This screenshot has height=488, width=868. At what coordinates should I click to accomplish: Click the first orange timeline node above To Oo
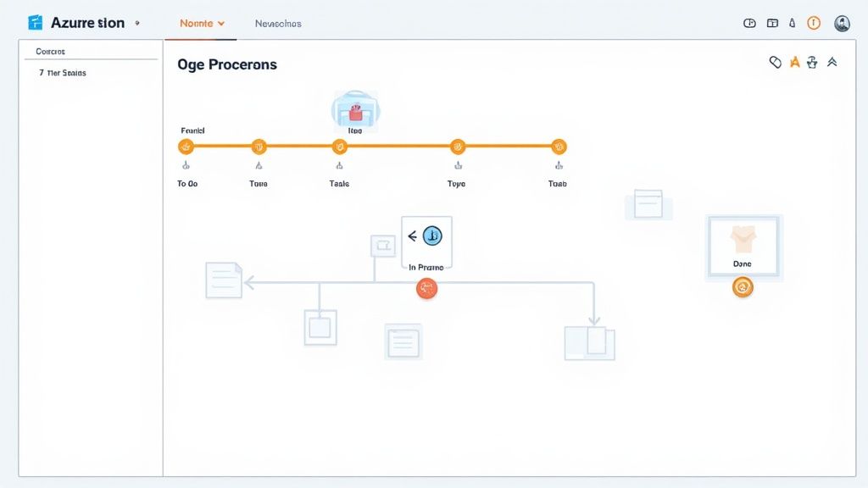pos(186,147)
